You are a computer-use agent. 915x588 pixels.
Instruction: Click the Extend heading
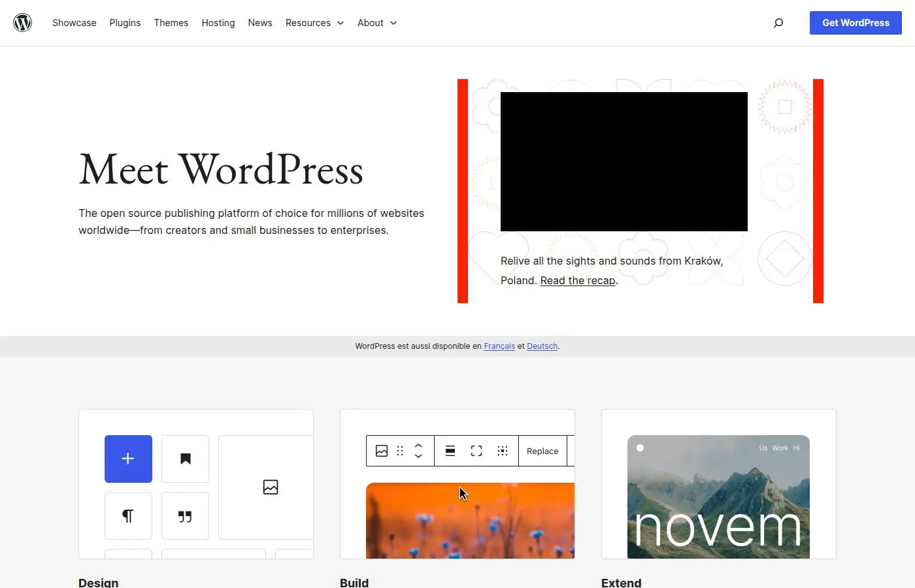click(x=622, y=583)
